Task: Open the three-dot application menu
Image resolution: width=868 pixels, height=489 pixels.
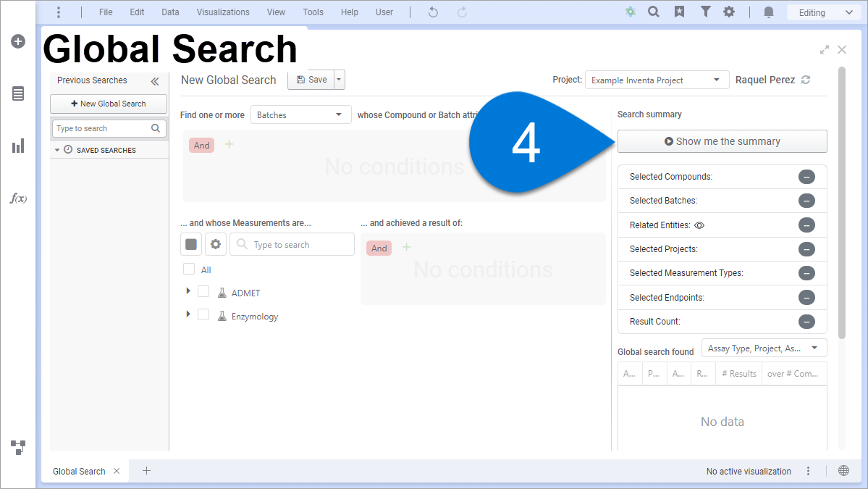Action: point(59,12)
